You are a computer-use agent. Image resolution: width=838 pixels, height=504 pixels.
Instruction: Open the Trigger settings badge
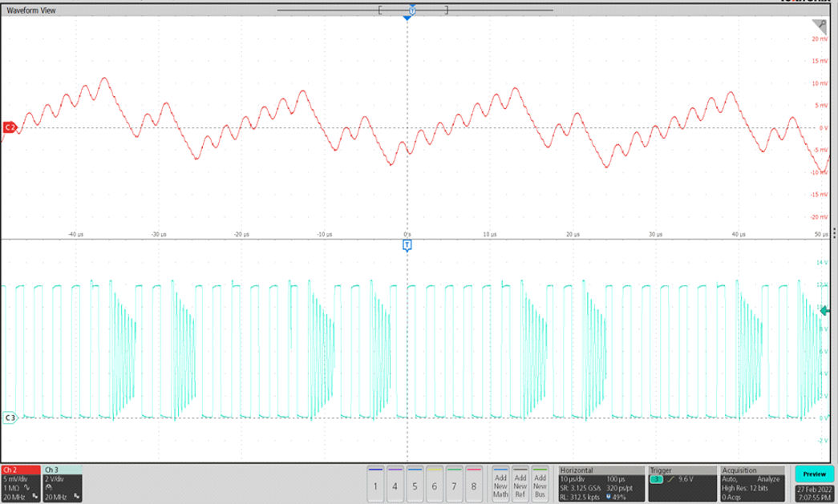click(x=682, y=484)
